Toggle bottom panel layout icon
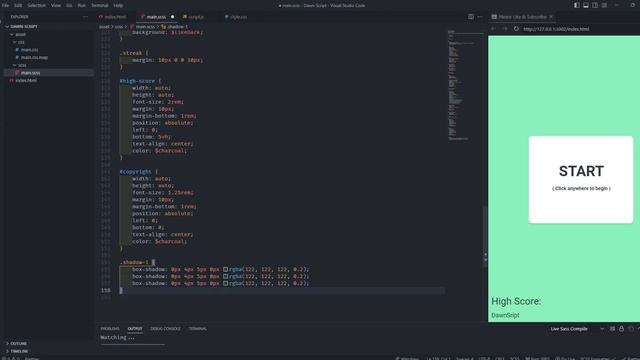640x360 pixels. coord(586,5)
